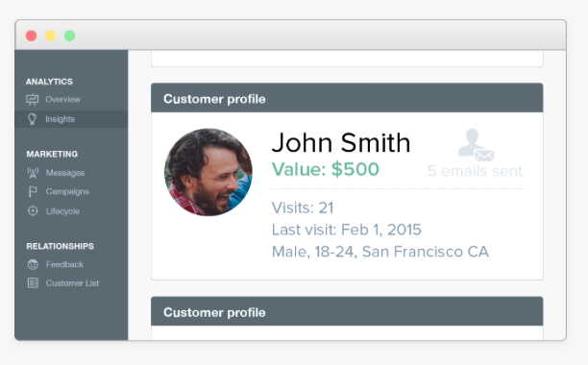588x365 pixels.
Task: Go to Messages under Marketing
Action: [65, 173]
